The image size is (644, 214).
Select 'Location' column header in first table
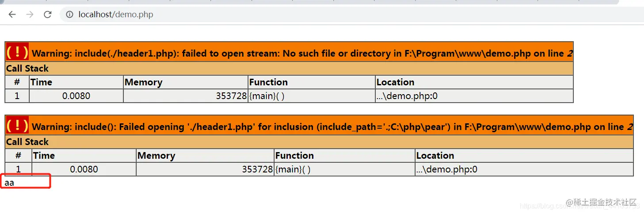[395, 82]
